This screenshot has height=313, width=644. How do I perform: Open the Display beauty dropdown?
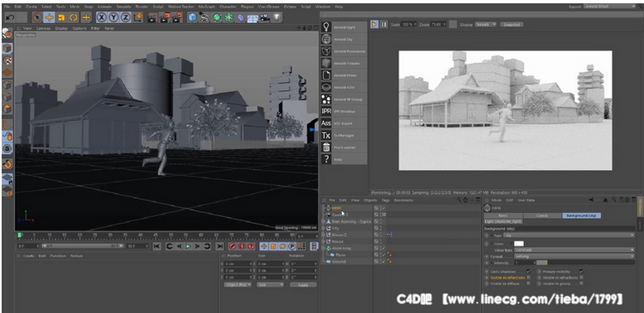point(485,25)
